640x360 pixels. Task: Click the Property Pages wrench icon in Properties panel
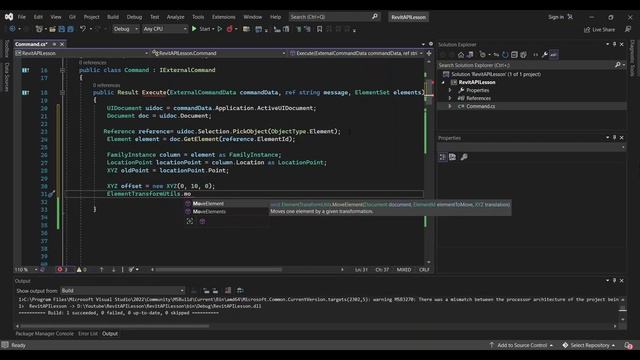pyautogui.click(x=464, y=157)
